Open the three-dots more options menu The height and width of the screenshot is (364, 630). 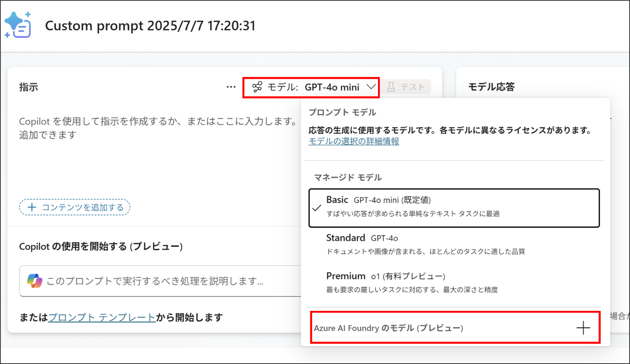[x=231, y=87]
